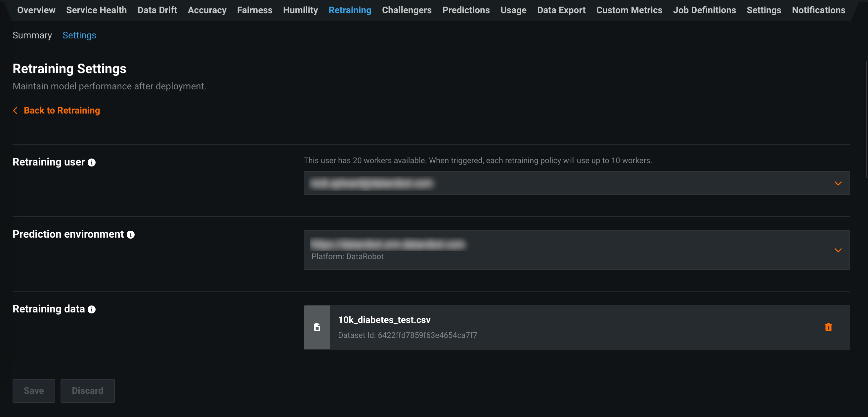Click the Save button
Image resolution: width=868 pixels, height=417 pixels.
coord(34,391)
